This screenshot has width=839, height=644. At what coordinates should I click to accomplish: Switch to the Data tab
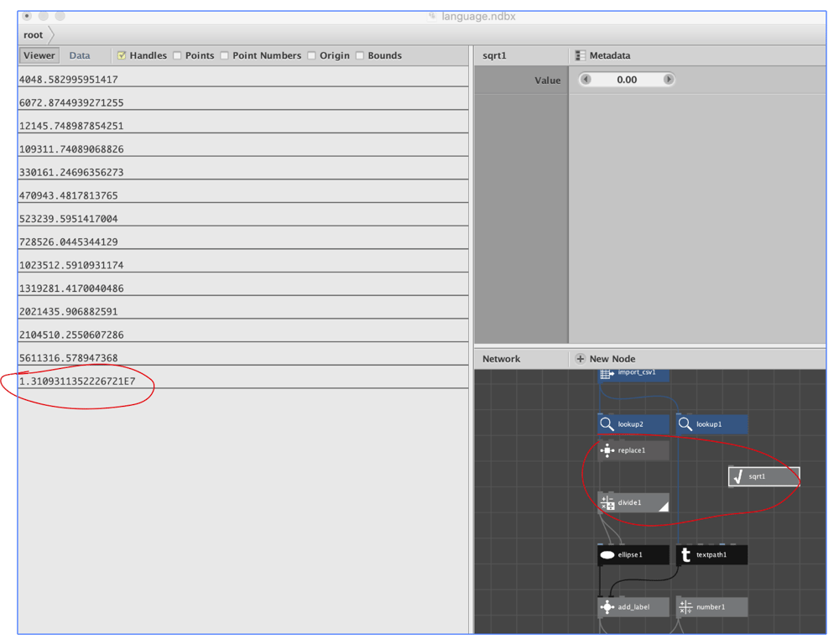80,55
